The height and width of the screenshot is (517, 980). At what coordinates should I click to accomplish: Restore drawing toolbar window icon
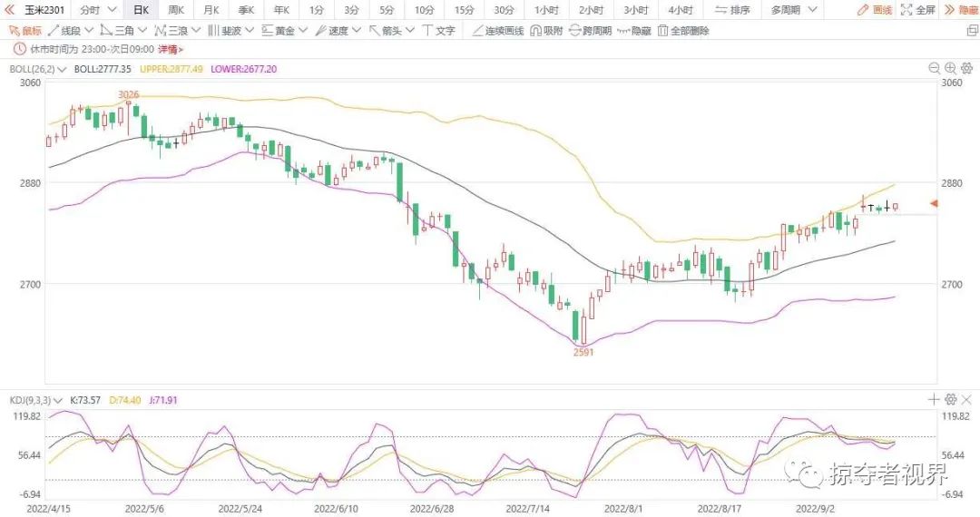tap(972, 31)
